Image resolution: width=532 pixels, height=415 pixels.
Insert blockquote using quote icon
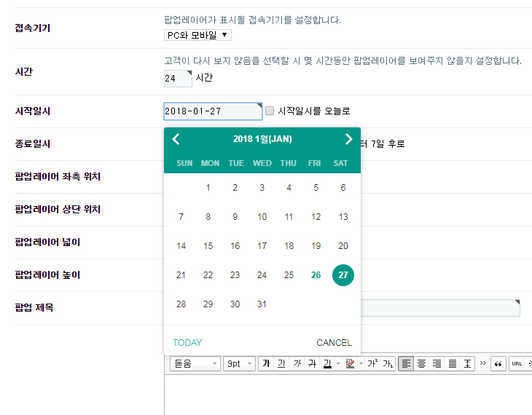coord(499,363)
